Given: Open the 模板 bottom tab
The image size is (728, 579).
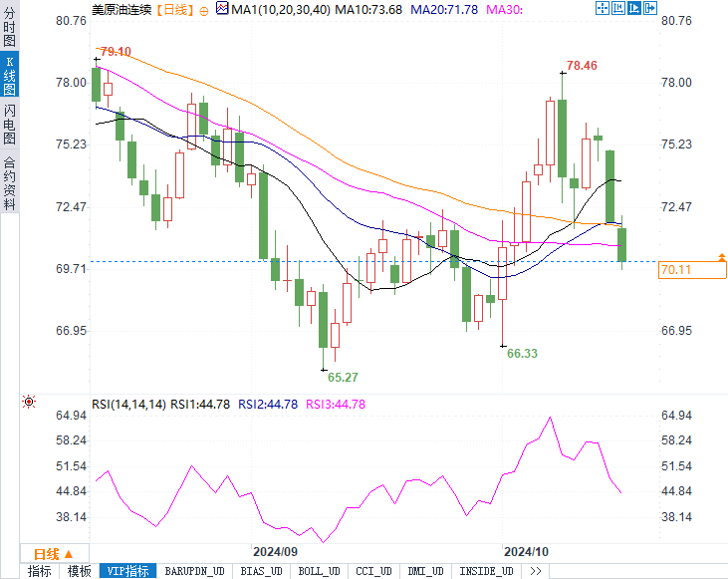Looking at the screenshot, I should point(80,571).
